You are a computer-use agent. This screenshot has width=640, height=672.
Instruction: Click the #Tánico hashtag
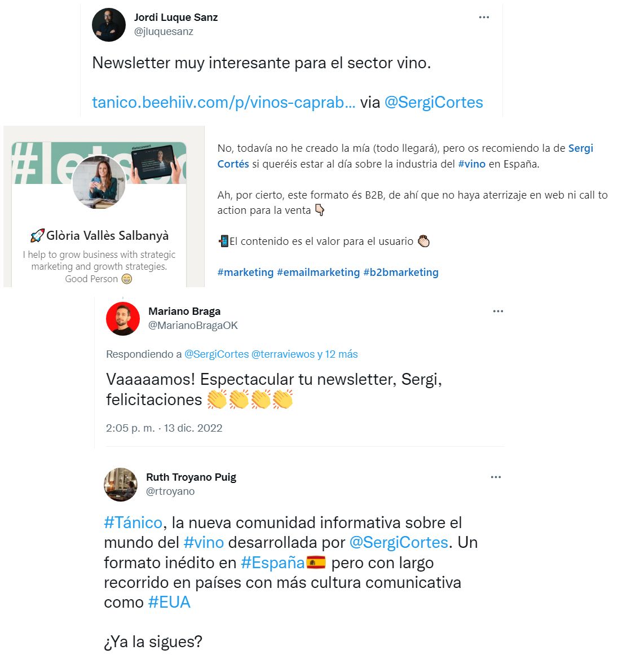click(x=133, y=523)
